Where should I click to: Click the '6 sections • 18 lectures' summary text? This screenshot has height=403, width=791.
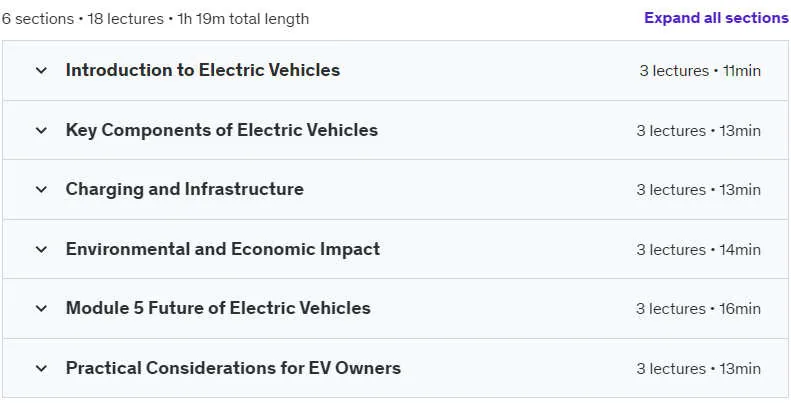tap(83, 19)
